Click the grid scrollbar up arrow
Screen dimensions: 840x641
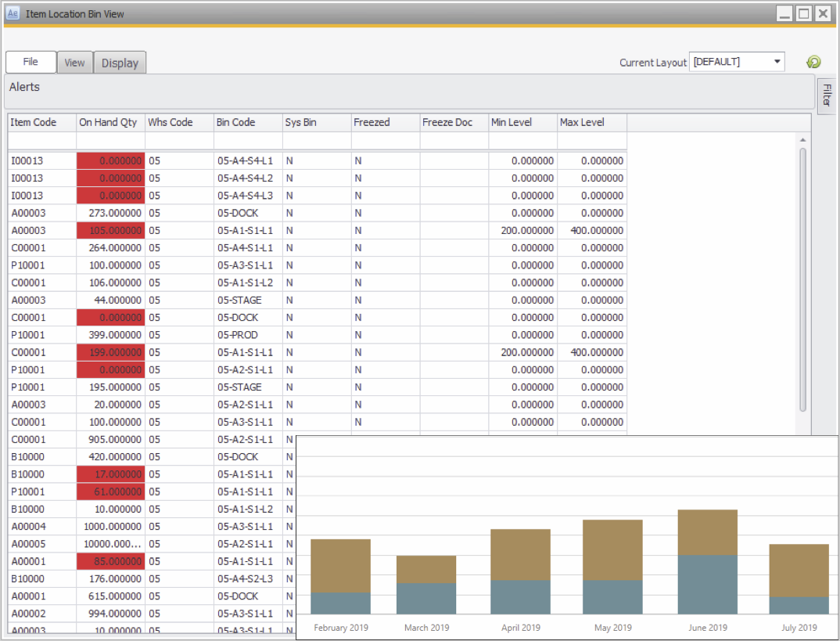point(802,140)
